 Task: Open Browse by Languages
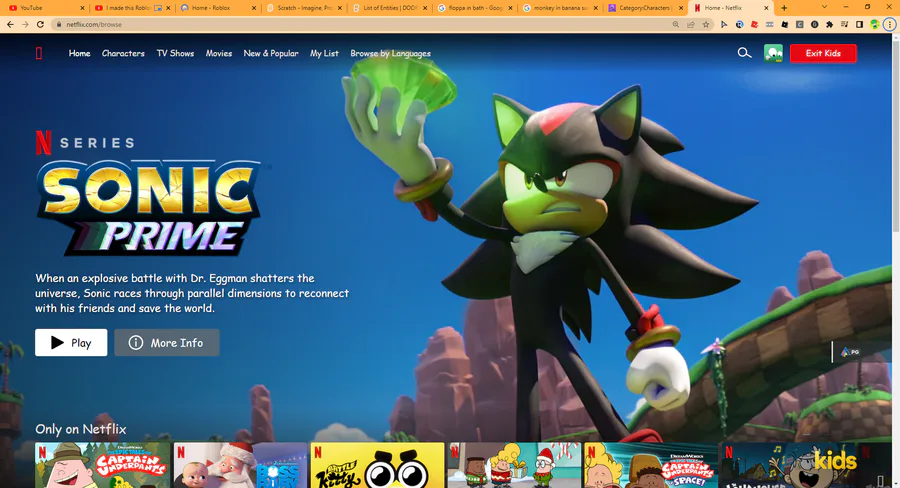(x=390, y=53)
